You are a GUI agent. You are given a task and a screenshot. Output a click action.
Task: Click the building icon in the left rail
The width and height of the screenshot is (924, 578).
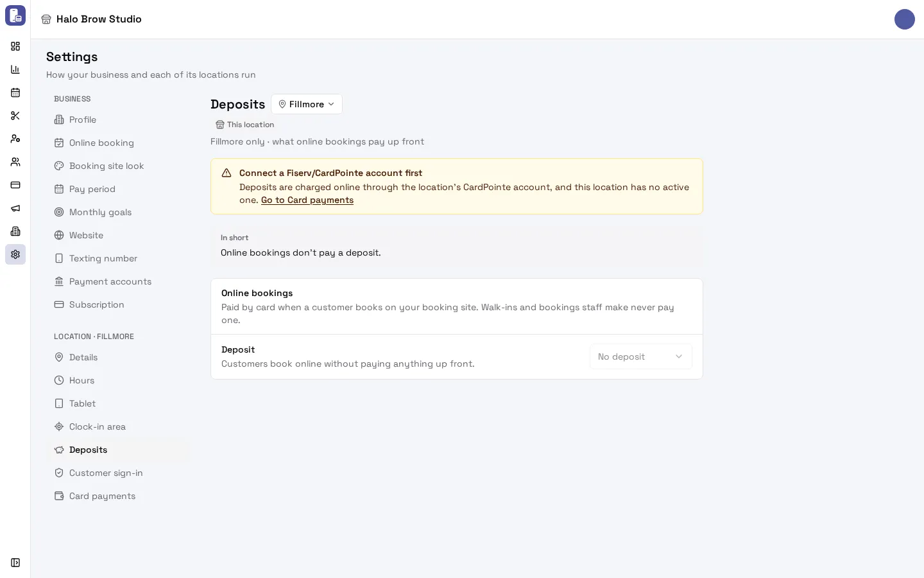15,231
